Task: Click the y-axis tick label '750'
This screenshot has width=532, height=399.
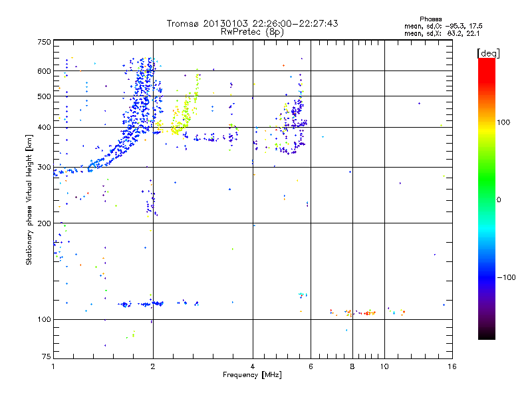Action: click(44, 42)
